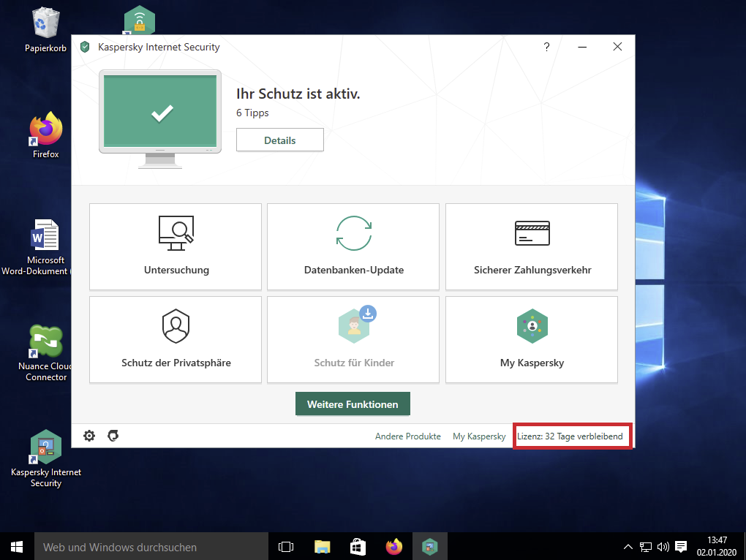Click the Details button

(279, 140)
